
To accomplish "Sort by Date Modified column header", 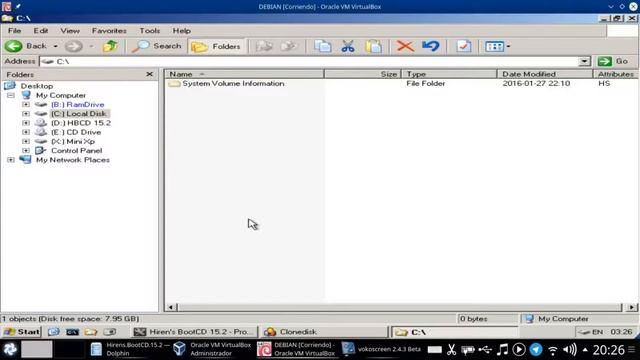I will (544, 74).
